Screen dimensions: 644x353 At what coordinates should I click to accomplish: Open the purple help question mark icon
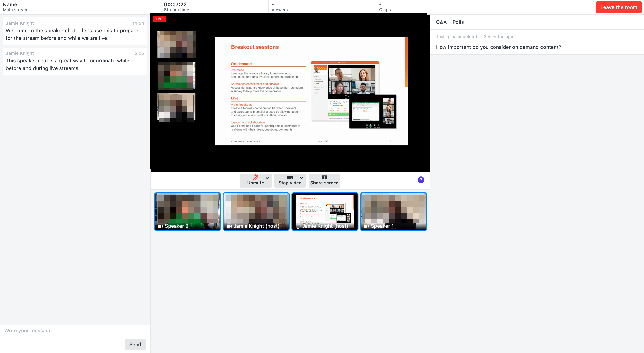(421, 180)
